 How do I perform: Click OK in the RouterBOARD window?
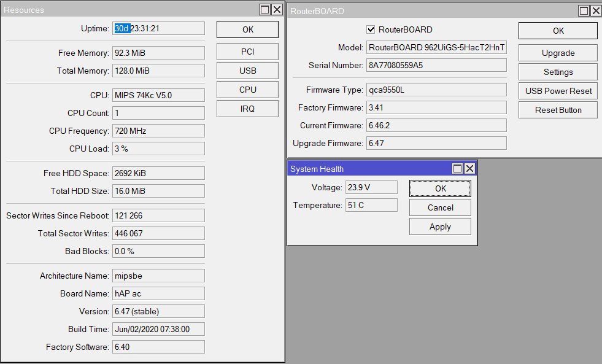[x=558, y=31]
